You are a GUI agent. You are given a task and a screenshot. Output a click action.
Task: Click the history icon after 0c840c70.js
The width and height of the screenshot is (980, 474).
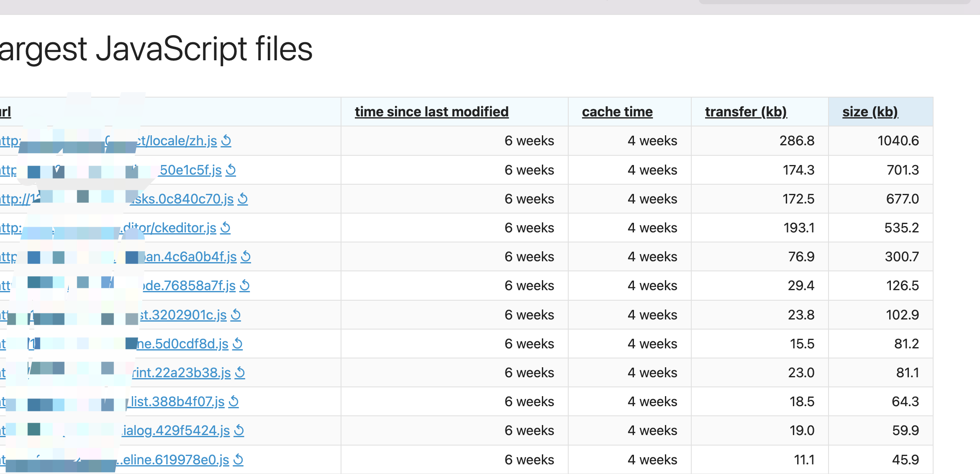[243, 199]
